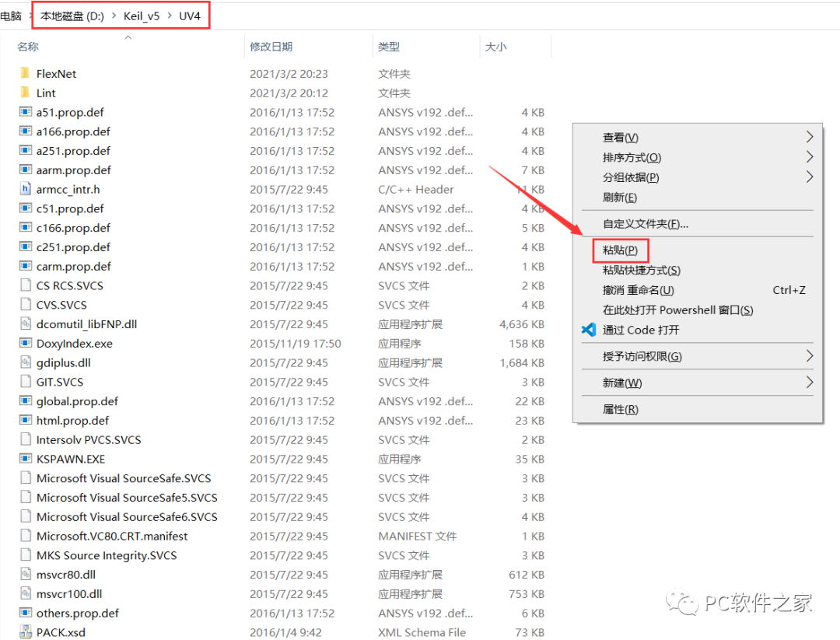The image size is (840, 640).
Task: Open 在此处打开 Powershell 窗口(S) entry
Action: pos(677,310)
